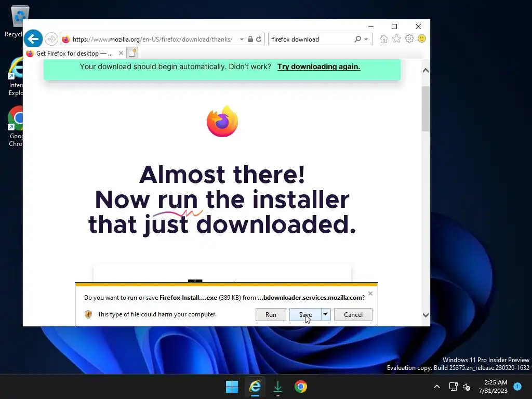Click the network display tray icon
Screen dimensions: 532x399
pyautogui.click(x=453, y=387)
